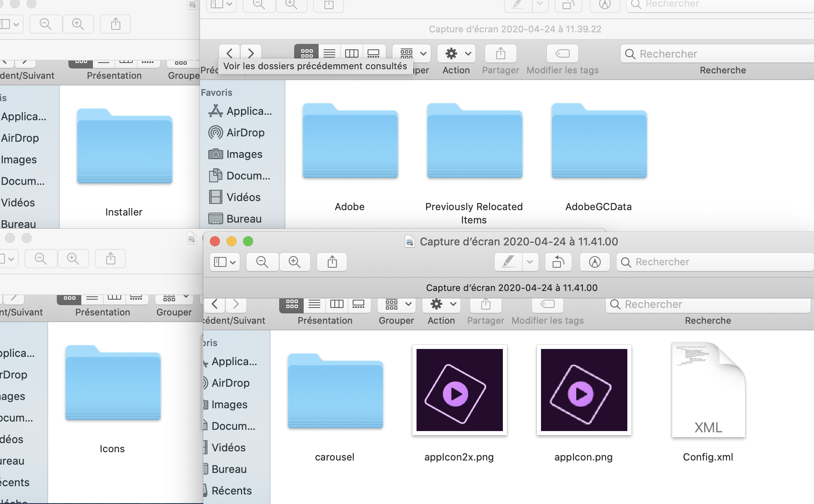814x504 pixels.
Task: Select the highlight pen tool
Action: pyautogui.click(x=509, y=262)
